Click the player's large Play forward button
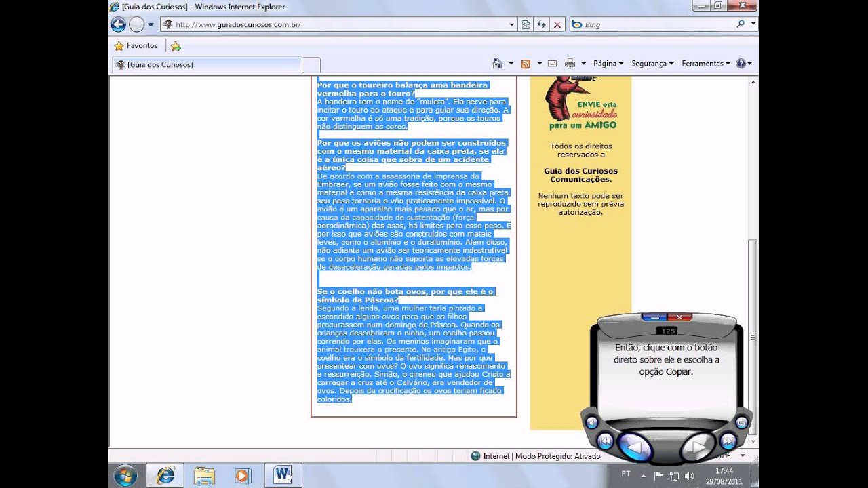Viewport: 868px width, 488px height. pos(698,447)
